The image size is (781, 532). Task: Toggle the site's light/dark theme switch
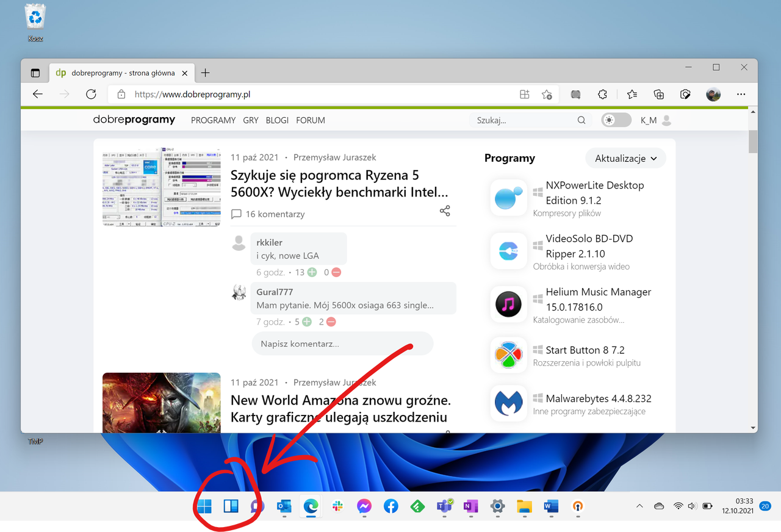[x=616, y=120]
